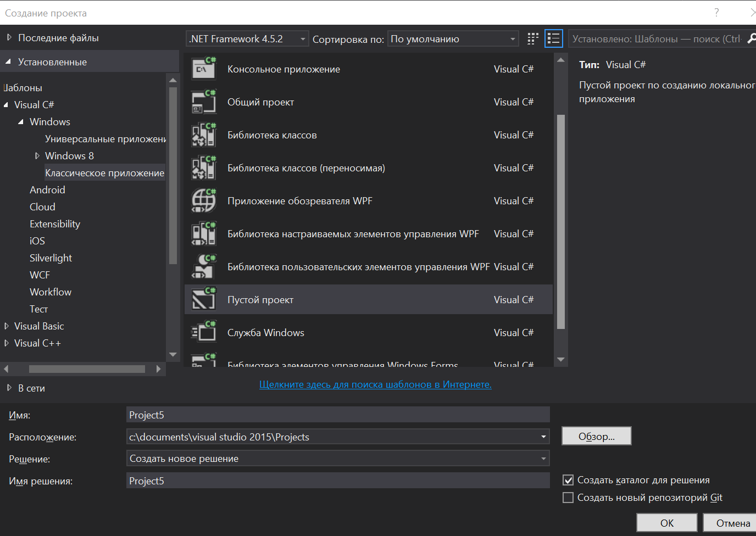The height and width of the screenshot is (536, 756).
Task: Collapse the Visual C# tree node
Action: [x=6, y=104]
